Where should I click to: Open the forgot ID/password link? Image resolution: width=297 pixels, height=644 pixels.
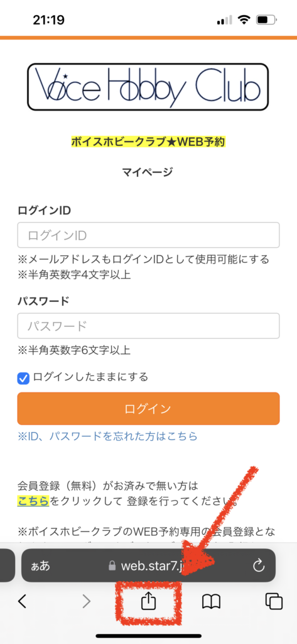pyautogui.click(x=107, y=436)
